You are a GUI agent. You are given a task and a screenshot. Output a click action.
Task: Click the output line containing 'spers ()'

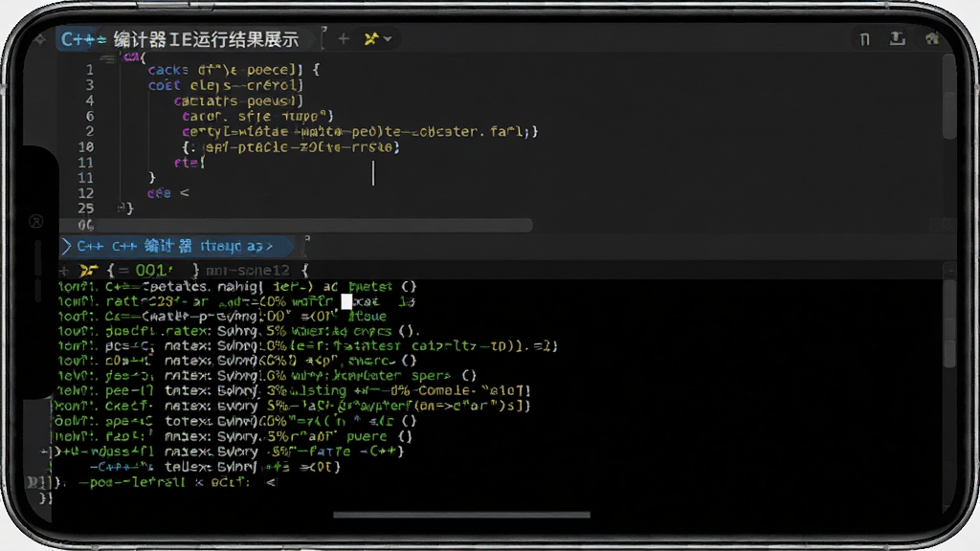click(268, 376)
